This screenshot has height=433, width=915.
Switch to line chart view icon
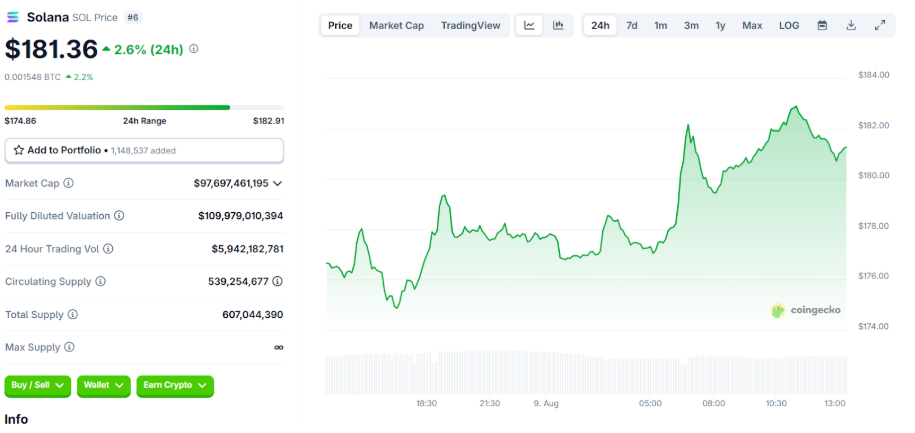[x=530, y=25]
